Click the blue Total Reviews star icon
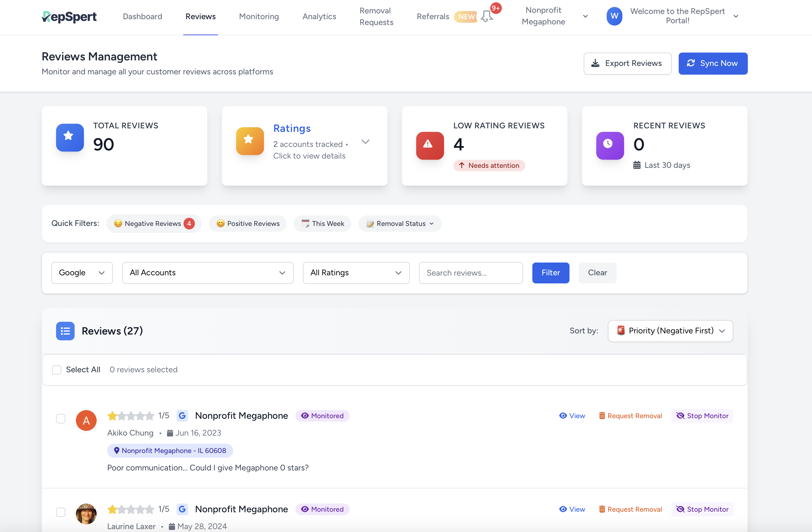Image resolution: width=812 pixels, height=532 pixels. coord(70,137)
